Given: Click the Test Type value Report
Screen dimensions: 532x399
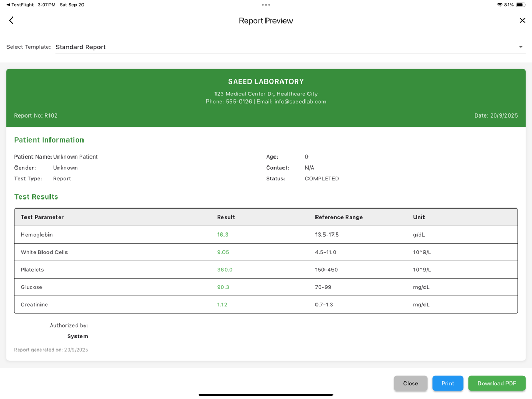Looking at the screenshot, I should 62,178.
